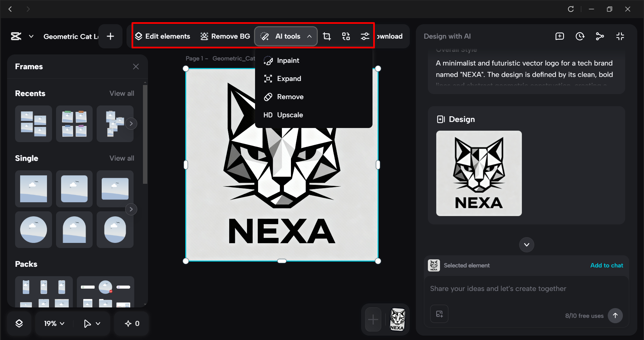Collapse the Design with AI panel
Image resolution: width=644 pixels, height=340 pixels.
coord(620,36)
